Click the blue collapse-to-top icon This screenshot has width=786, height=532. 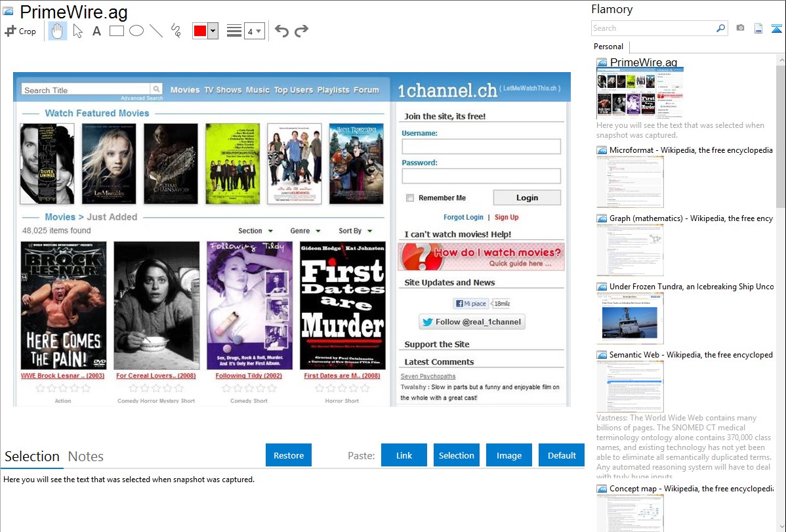[x=776, y=28]
